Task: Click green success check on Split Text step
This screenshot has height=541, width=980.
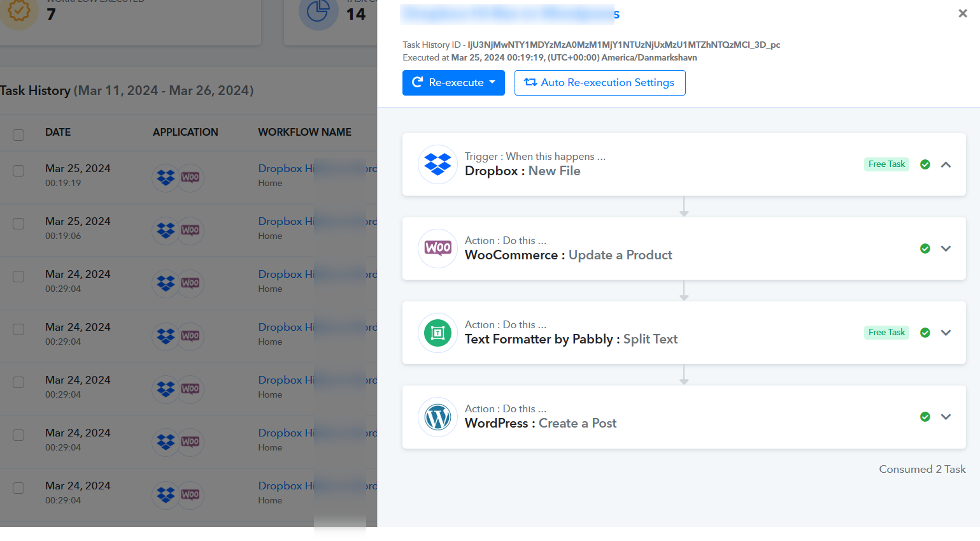Action: click(x=925, y=333)
